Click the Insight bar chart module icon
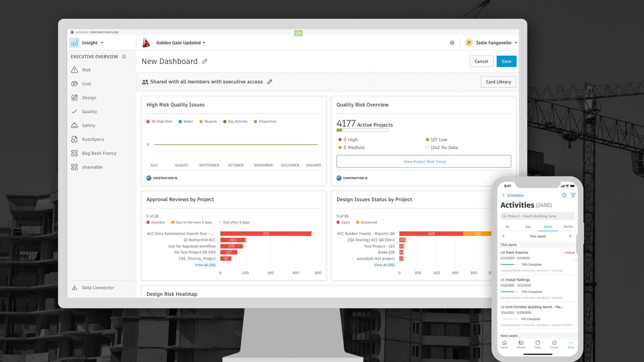Image resolution: width=644 pixels, height=362 pixels. click(x=74, y=43)
